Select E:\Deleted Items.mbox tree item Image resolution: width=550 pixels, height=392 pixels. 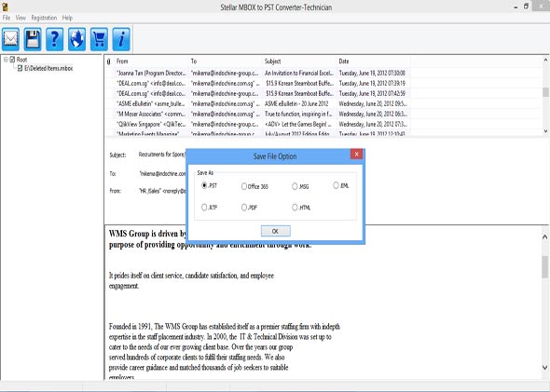click(48, 68)
